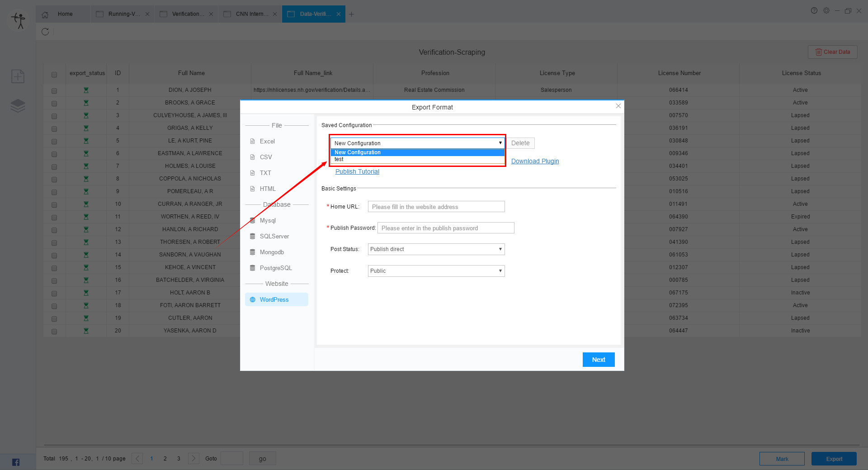This screenshot has width=868, height=470.
Task: Open the Protect dropdown
Action: pyautogui.click(x=436, y=271)
